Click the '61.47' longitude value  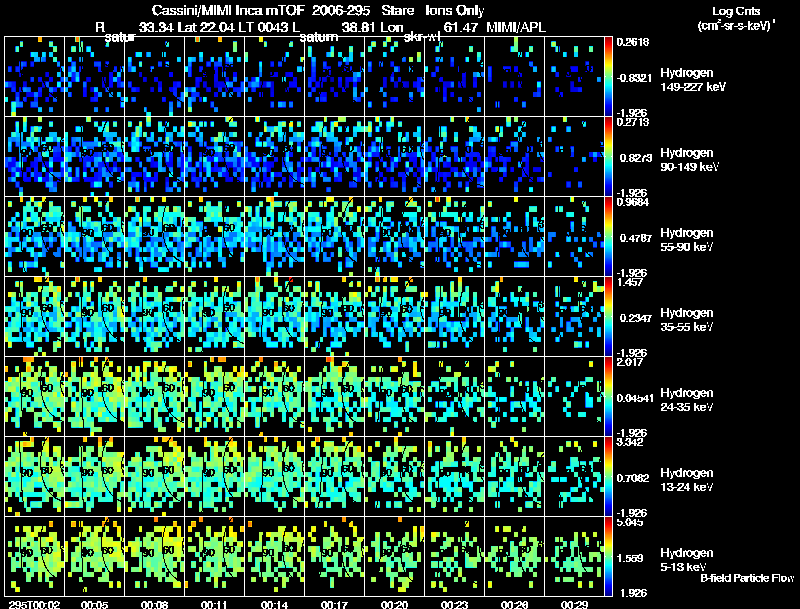coord(461,27)
